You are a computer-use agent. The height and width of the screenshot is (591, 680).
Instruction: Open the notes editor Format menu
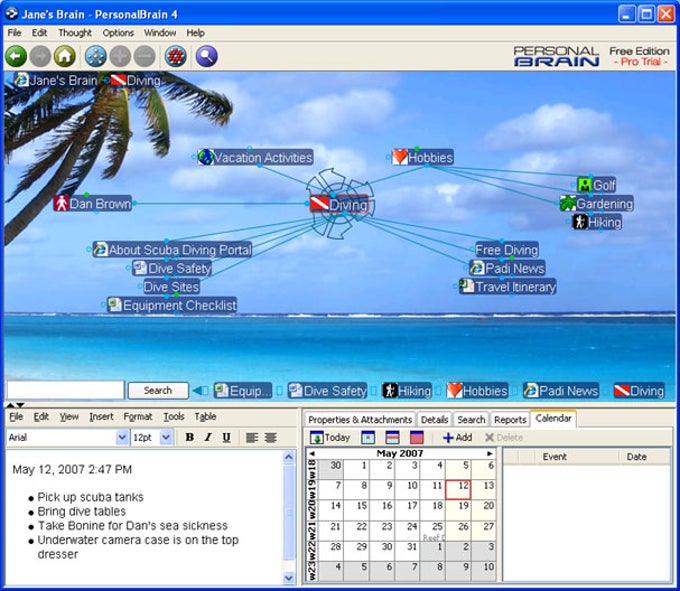(138, 417)
